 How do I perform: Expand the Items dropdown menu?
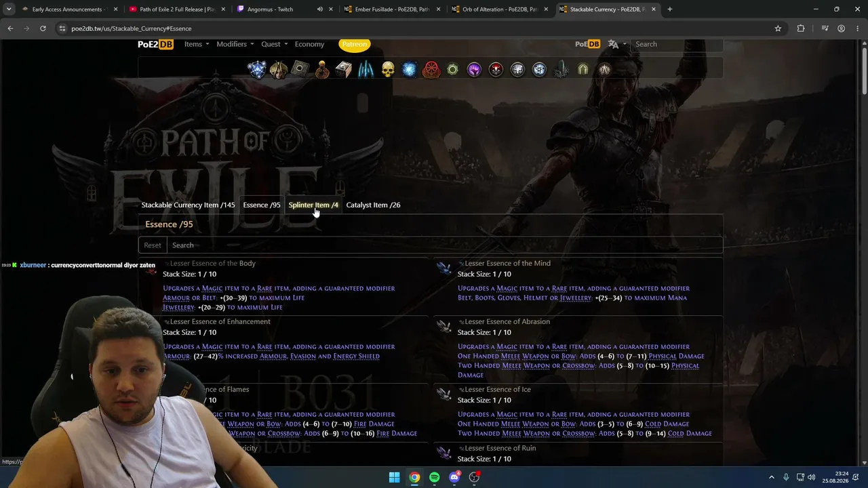(197, 44)
